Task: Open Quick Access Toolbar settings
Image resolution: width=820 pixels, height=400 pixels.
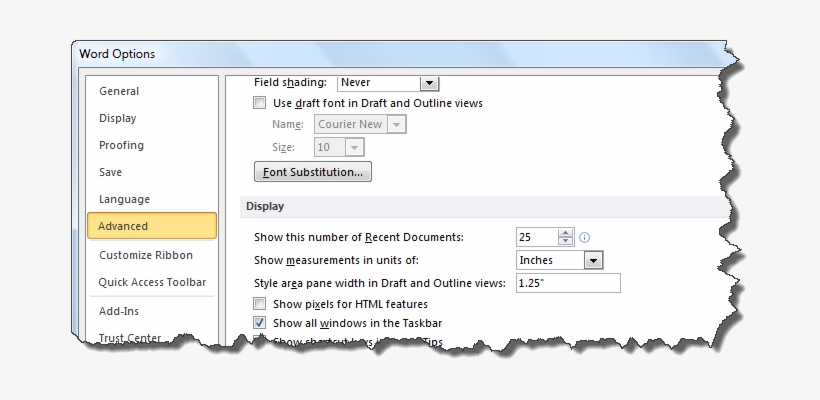Action: coord(152,282)
